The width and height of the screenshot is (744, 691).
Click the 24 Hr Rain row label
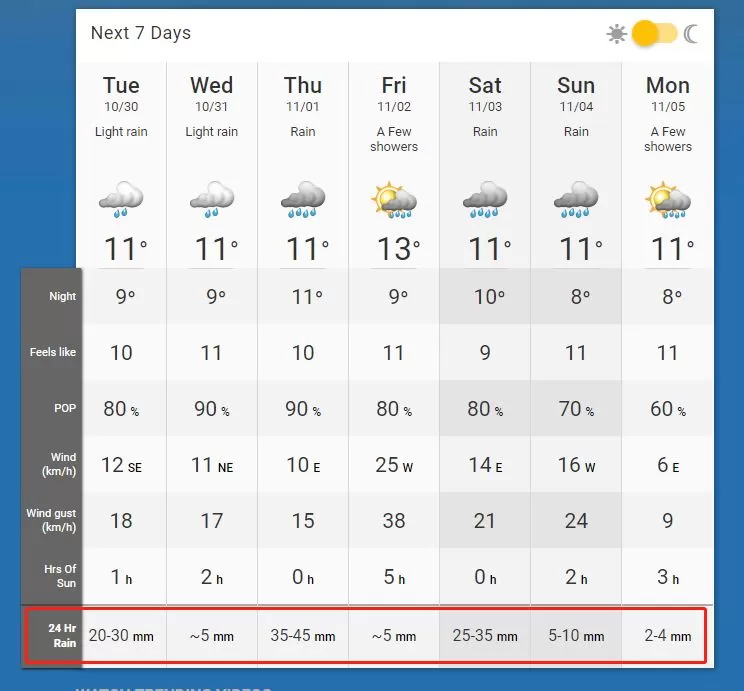tap(62, 635)
